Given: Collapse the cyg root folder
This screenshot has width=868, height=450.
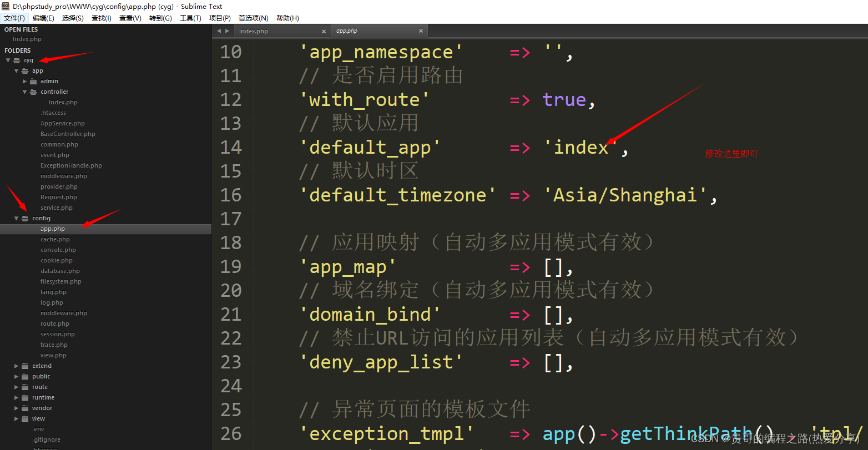Looking at the screenshot, I should point(8,60).
